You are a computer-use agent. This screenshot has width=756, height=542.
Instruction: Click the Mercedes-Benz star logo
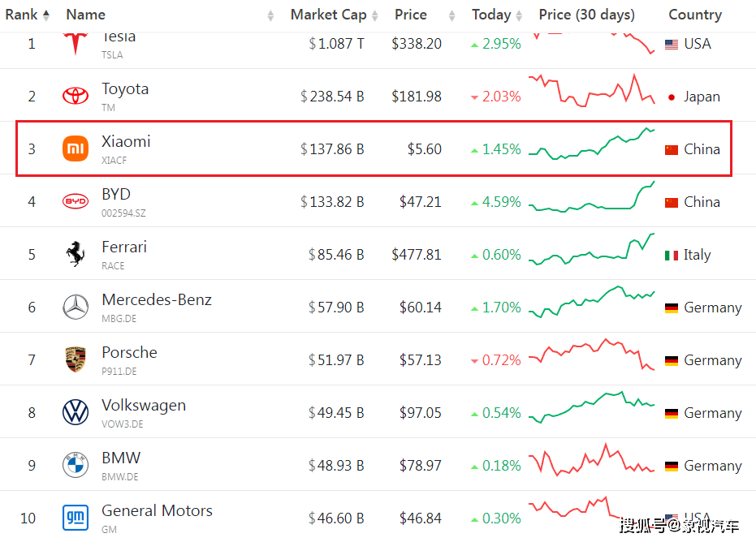[76, 307]
